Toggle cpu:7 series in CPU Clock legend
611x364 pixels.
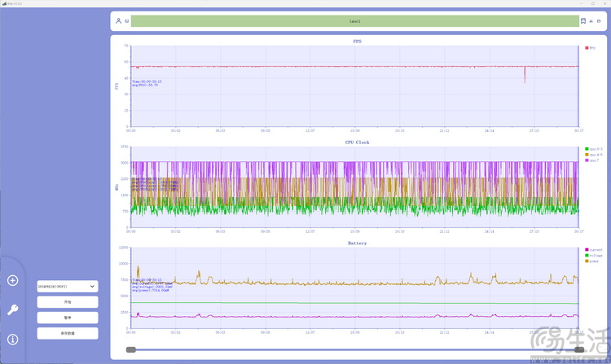[x=593, y=160]
